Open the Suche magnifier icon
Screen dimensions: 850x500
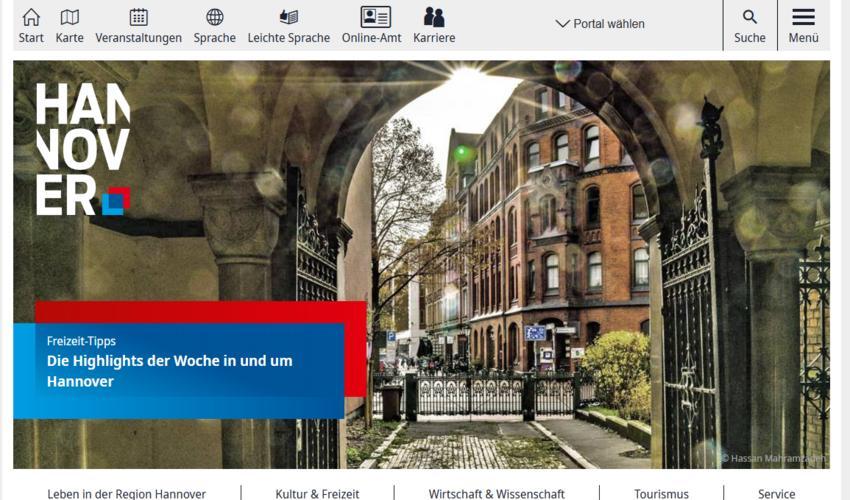[x=750, y=17]
